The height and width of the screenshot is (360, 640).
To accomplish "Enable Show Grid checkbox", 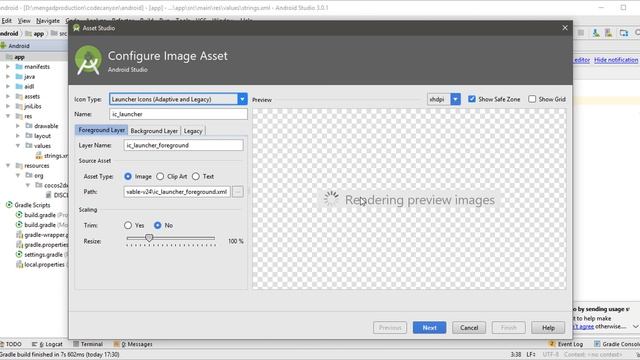I will tap(532, 99).
